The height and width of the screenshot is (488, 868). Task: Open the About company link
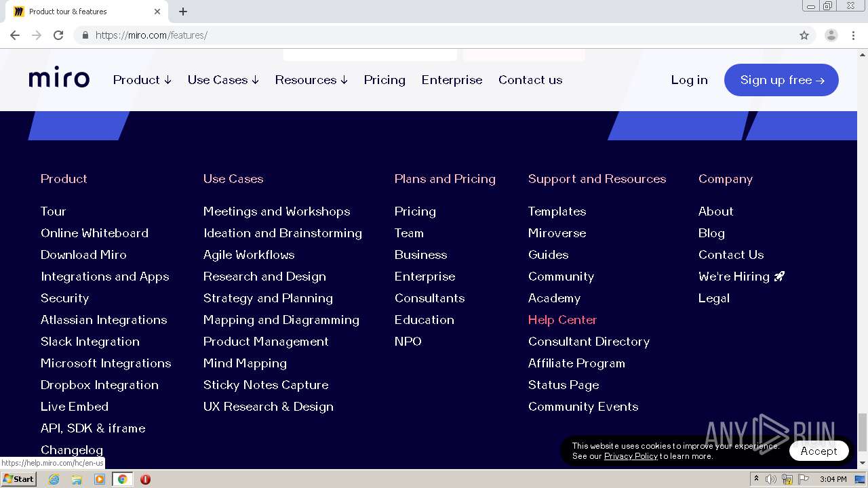click(x=716, y=211)
